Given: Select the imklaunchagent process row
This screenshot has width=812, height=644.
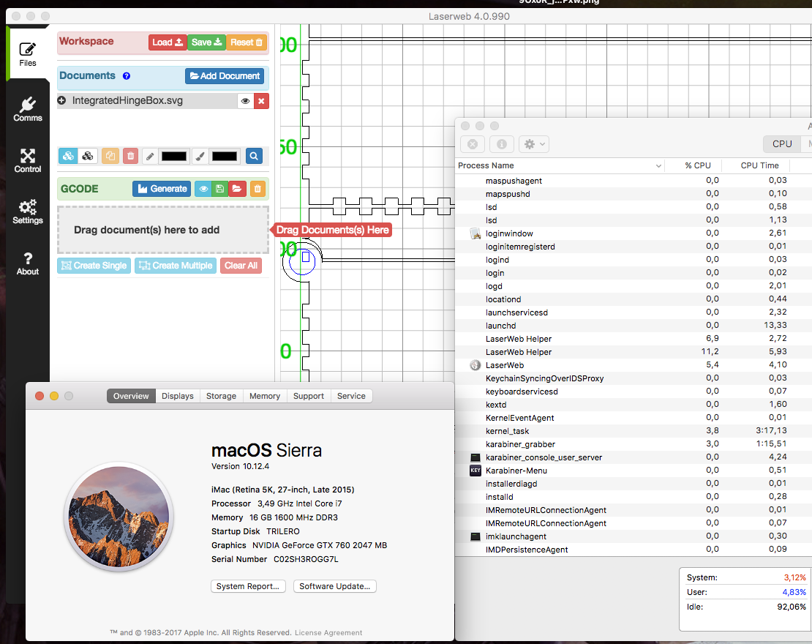Looking at the screenshot, I should (634, 536).
